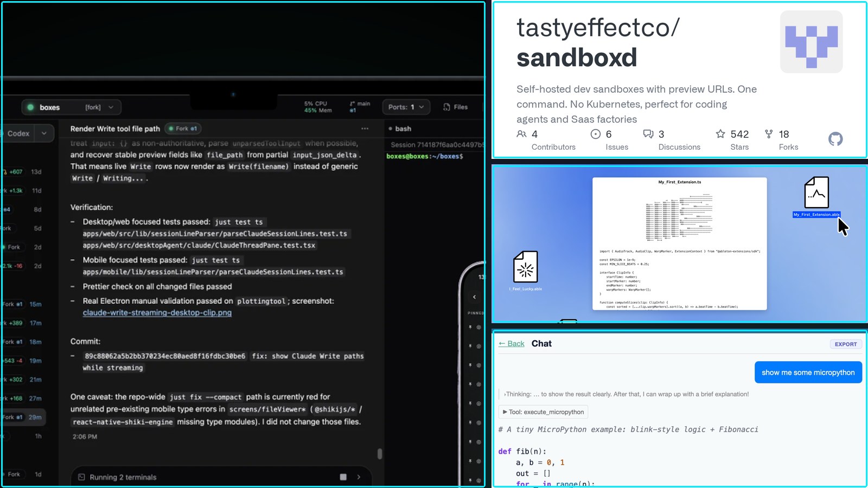Click the 'show me some micropython' message bubble

pos(808,373)
